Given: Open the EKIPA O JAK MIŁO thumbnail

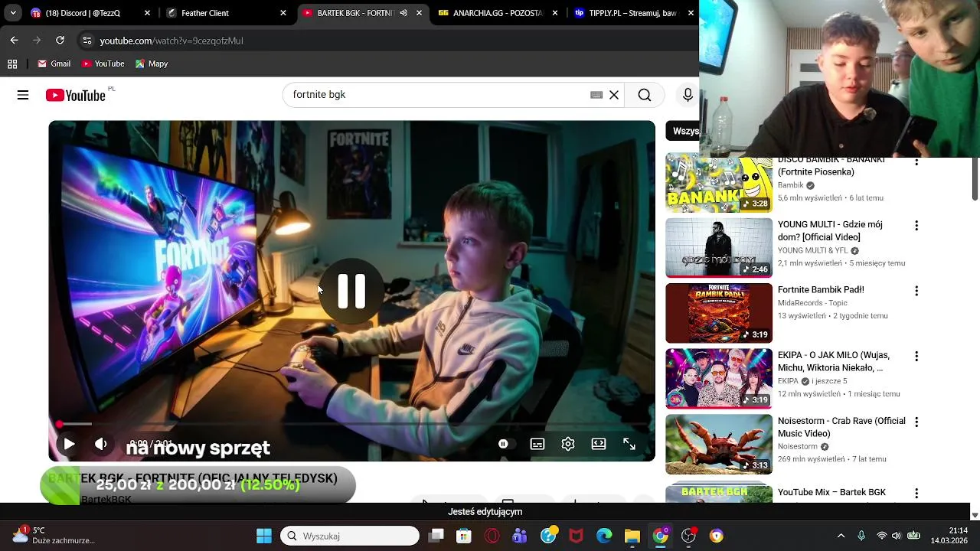Looking at the screenshot, I should click(719, 379).
